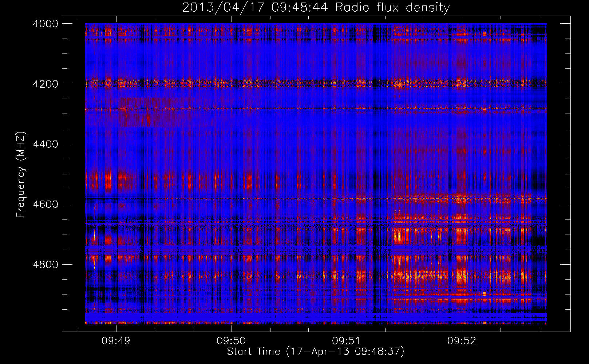
Task: Click the 4600 frequency tick label
Action: (46, 204)
